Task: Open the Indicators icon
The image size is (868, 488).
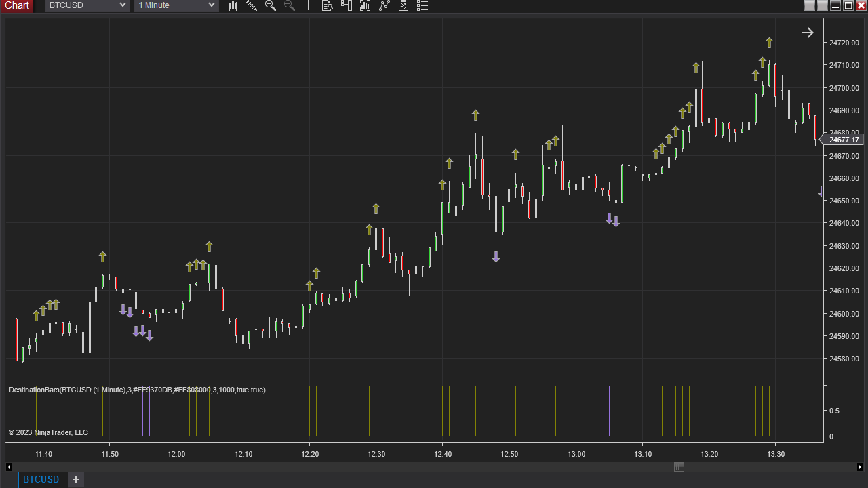Action: coord(366,5)
